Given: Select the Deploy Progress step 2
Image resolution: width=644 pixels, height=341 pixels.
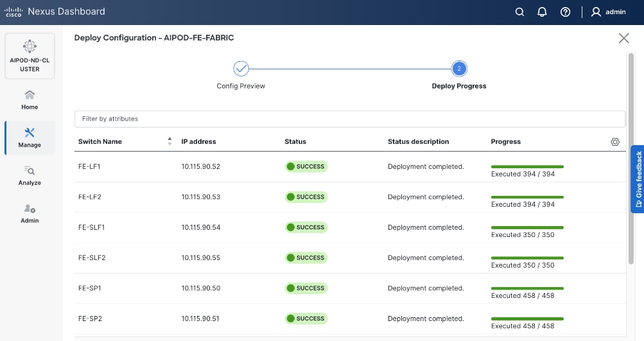Looking at the screenshot, I should (x=458, y=69).
